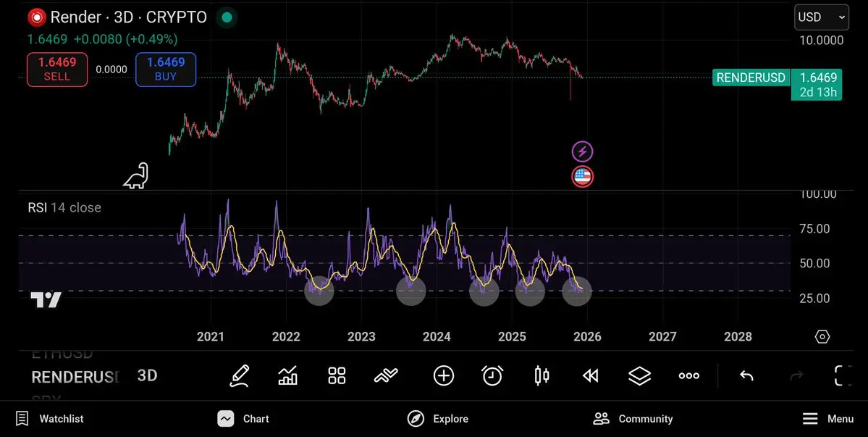Tap the red SELL 1.6469 button
The width and height of the screenshot is (868, 437).
tap(57, 70)
